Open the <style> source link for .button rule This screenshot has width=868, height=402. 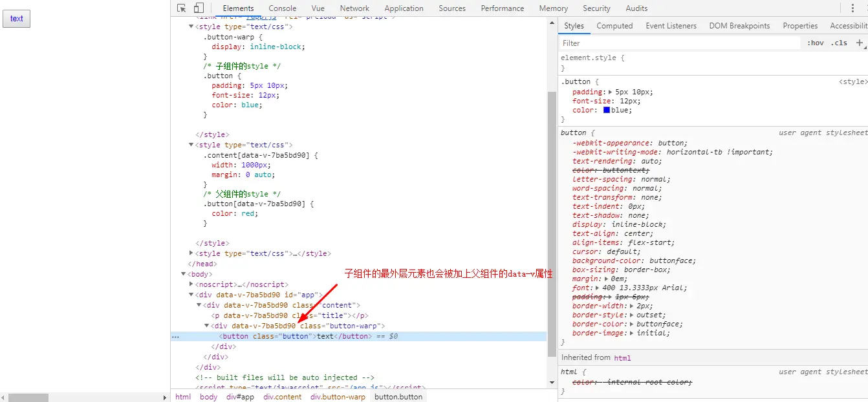point(852,81)
